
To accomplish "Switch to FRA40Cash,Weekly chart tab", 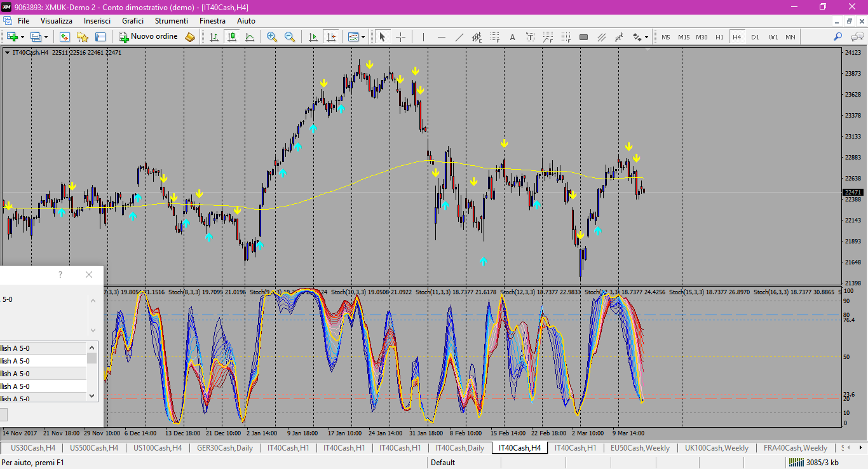I will (x=795, y=448).
